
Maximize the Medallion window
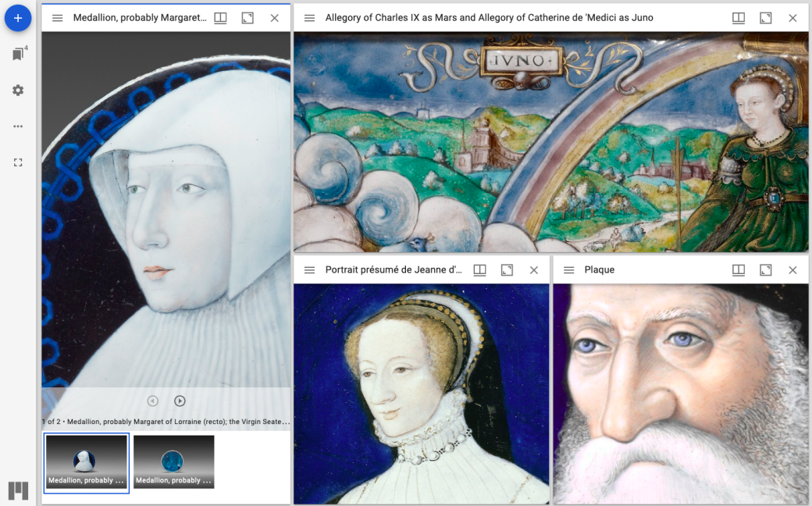coord(248,18)
